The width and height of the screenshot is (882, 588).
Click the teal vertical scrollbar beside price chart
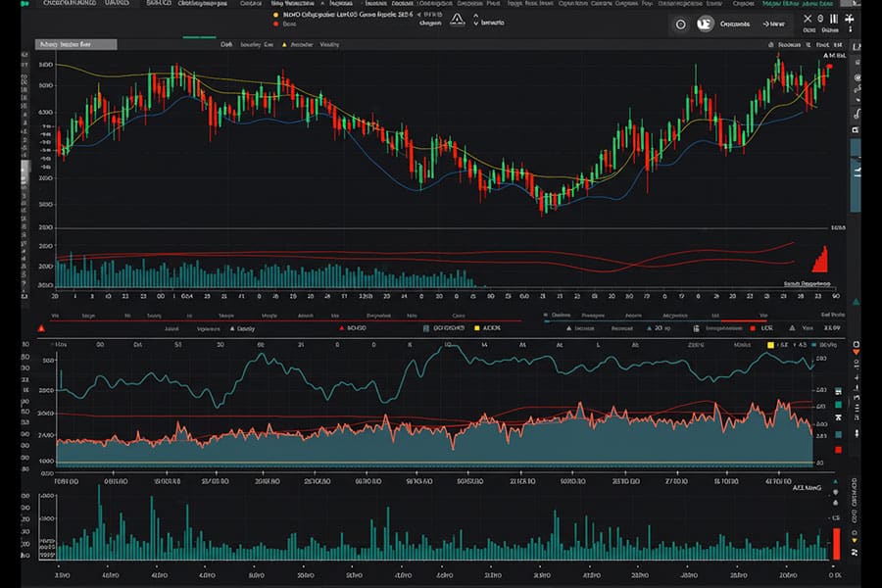point(856,175)
